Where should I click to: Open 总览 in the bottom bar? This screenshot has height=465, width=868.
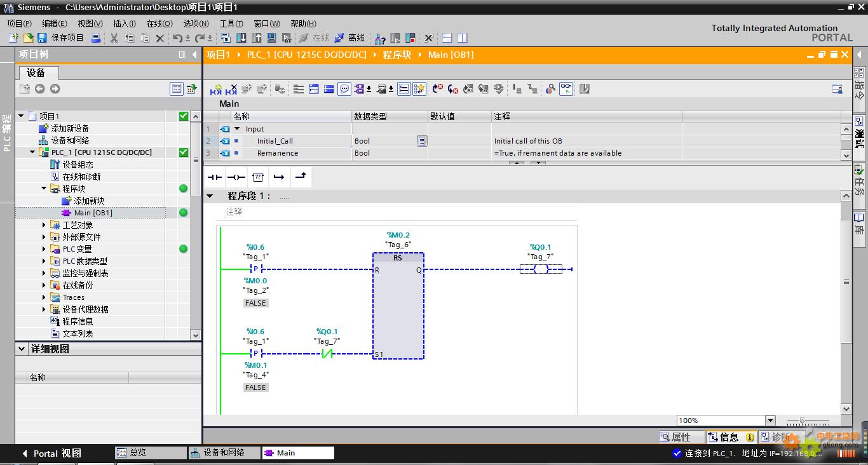[151, 453]
